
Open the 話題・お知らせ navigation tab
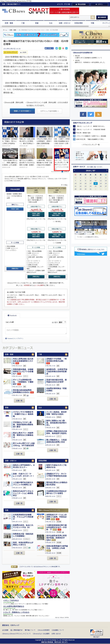coord(65,23)
